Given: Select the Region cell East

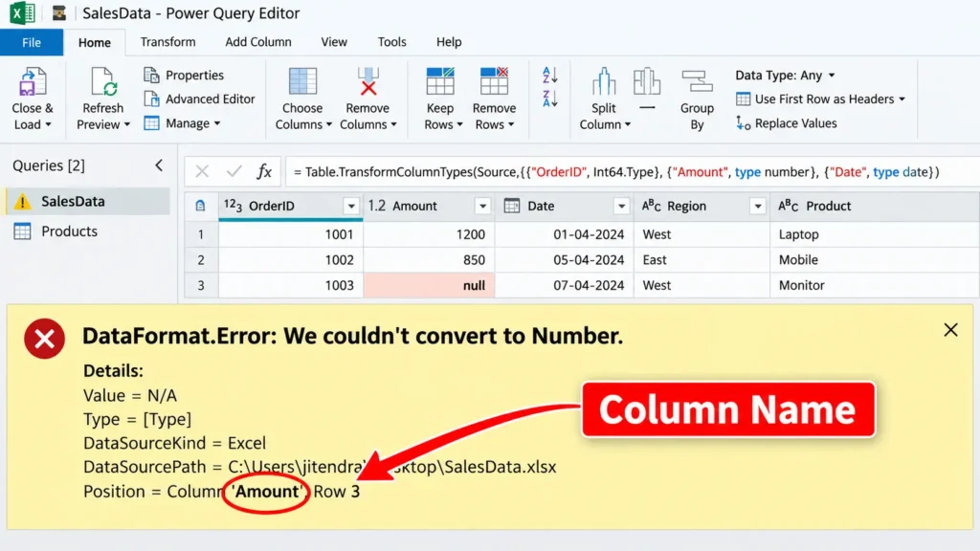Looking at the screenshot, I should pos(702,260).
